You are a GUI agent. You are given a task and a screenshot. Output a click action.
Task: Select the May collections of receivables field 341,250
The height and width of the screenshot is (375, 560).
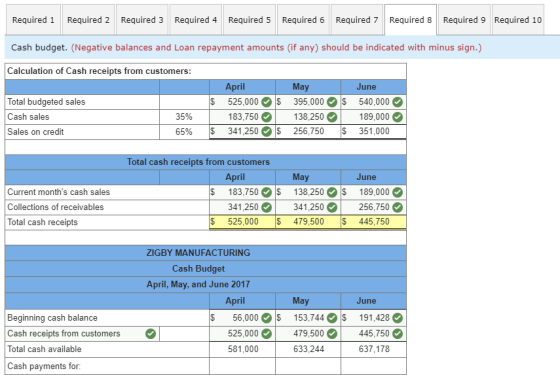[x=308, y=207]
